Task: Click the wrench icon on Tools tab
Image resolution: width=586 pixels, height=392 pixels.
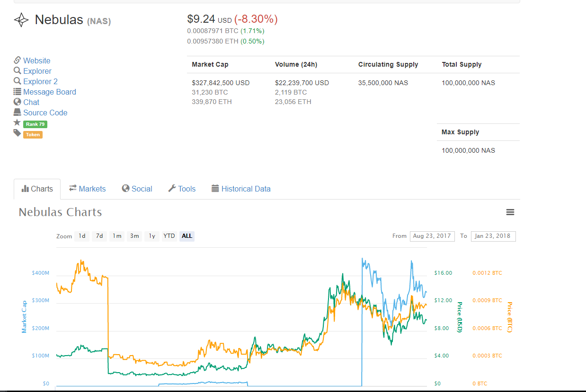Action: click(172, 188)
